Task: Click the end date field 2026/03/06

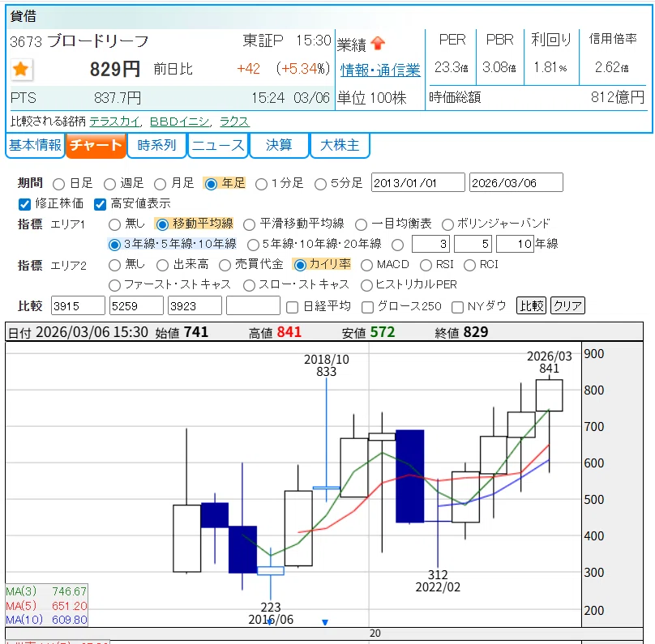Action: pos(516,183)
